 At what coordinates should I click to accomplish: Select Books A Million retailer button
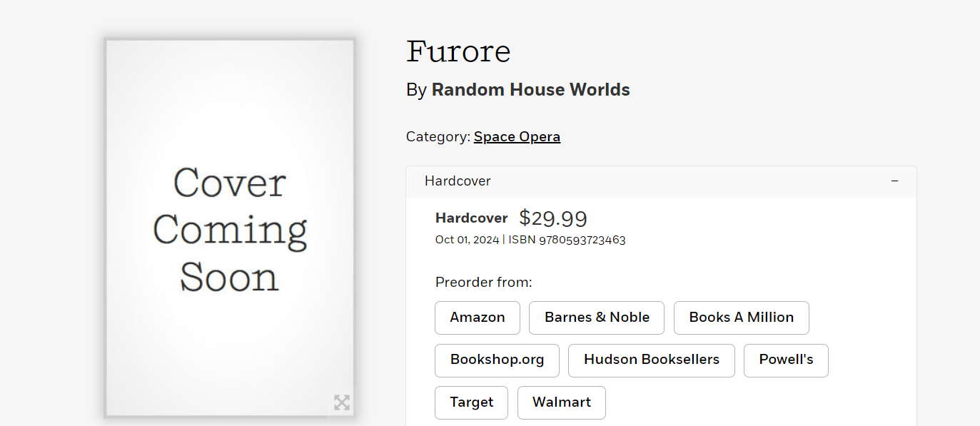[x=741, y=318]
